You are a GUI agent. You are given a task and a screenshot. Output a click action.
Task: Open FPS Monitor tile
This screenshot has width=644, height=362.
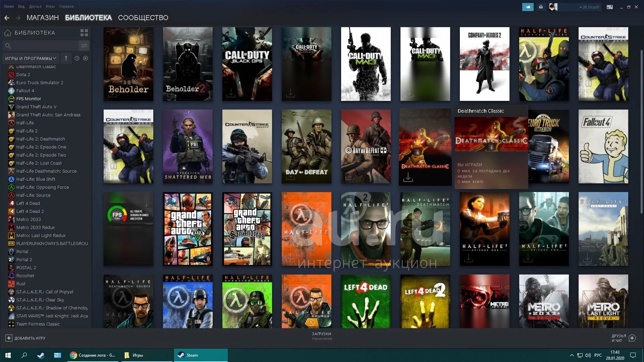128,229
